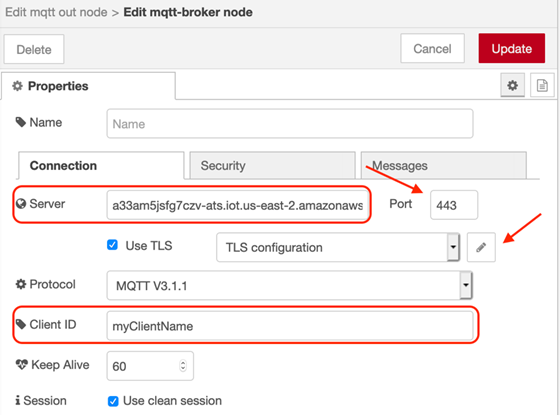Open the TLS configuration dropdown

[338, 247]
